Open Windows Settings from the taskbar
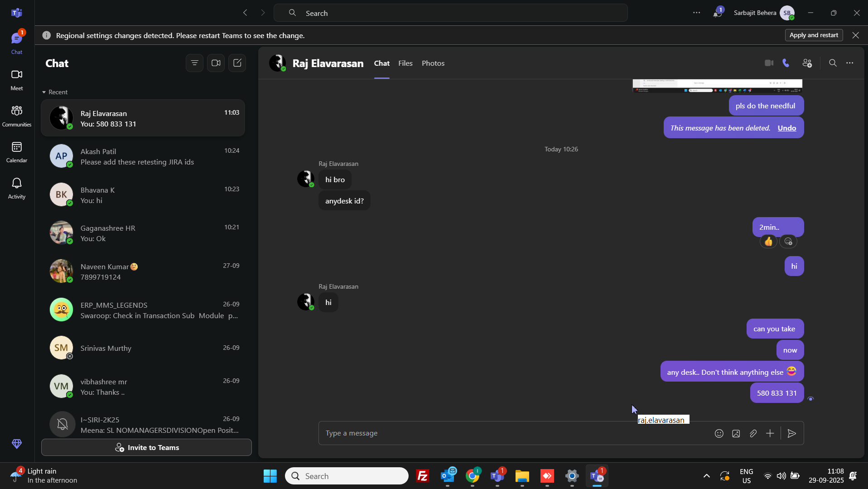The width and height of the screenshot is (868, 489). click(x=572, y=476)
